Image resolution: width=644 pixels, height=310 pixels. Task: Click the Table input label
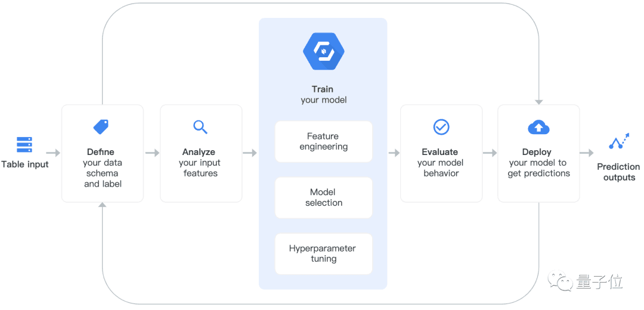[x=24, y=165]
